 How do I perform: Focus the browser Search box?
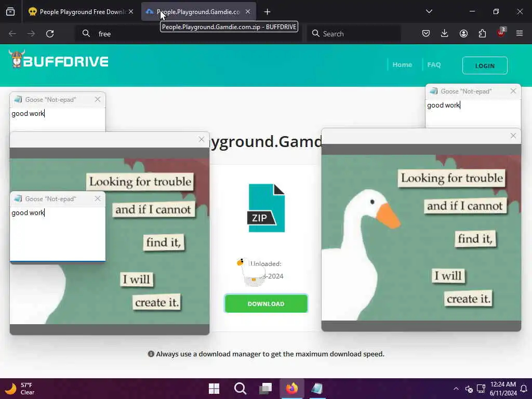click(354, 34)
